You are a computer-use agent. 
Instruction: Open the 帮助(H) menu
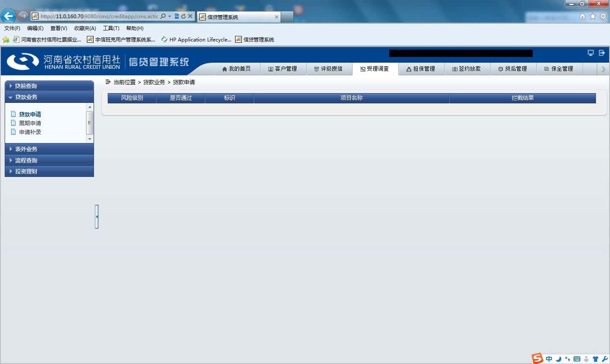click(x=135, y=28)
